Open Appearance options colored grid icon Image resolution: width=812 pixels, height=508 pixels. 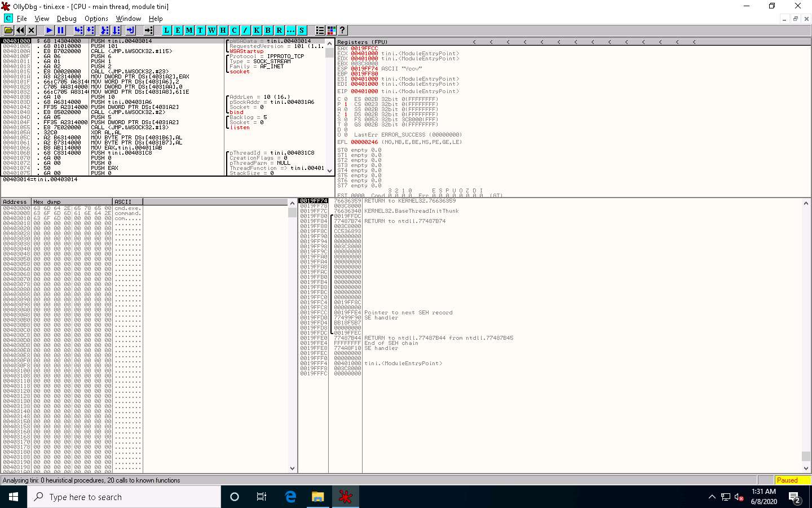(x=332, y=30)
